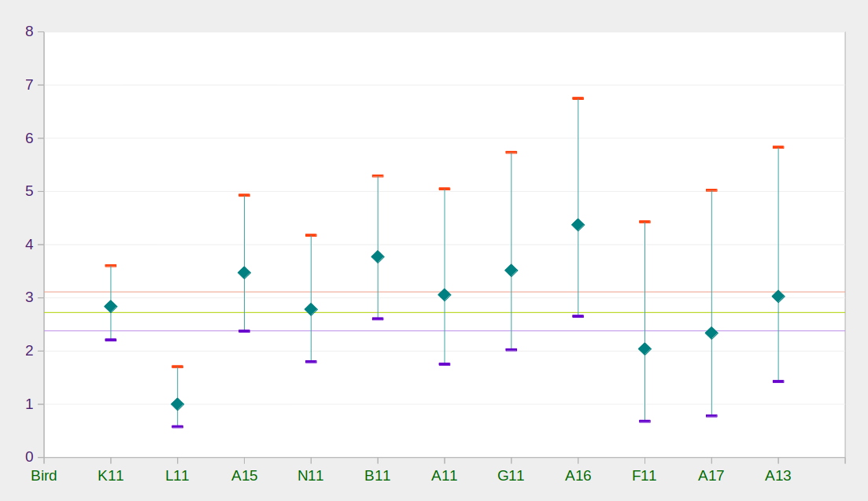Click the N11 diamond data point
Image resolution: width=868 pixels, height=501 pixels.
click(311, 309)
